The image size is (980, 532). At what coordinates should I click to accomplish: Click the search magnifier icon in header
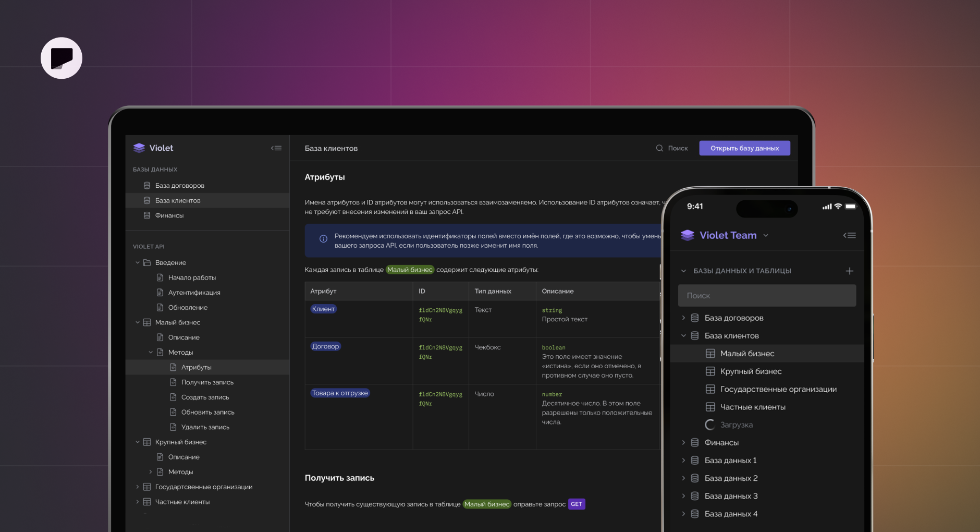659,148
